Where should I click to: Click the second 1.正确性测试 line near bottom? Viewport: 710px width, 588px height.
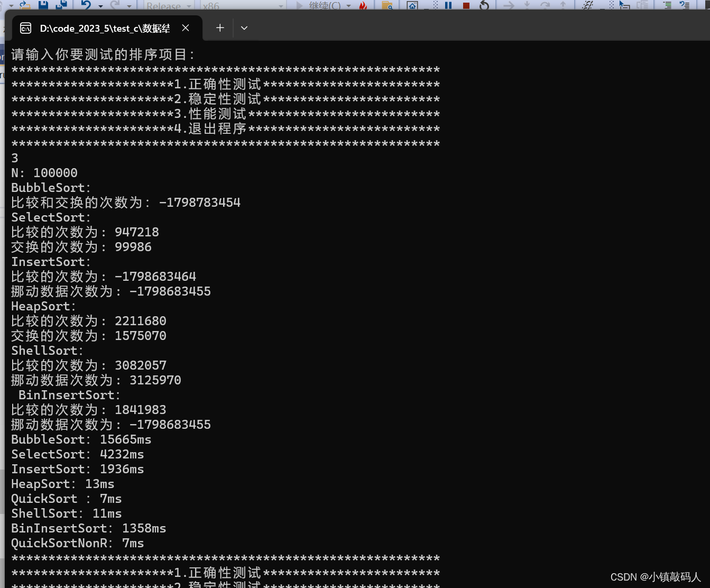pos(226,573)
